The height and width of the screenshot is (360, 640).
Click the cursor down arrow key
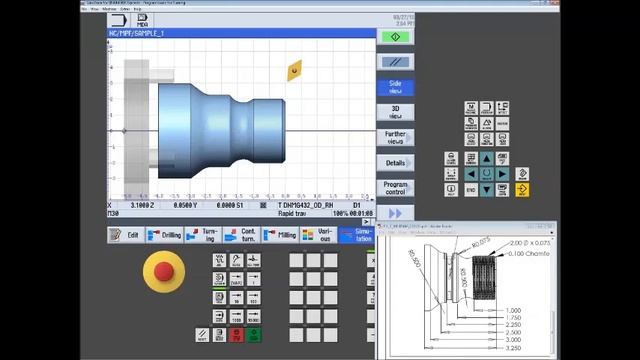tap(487, 190)
